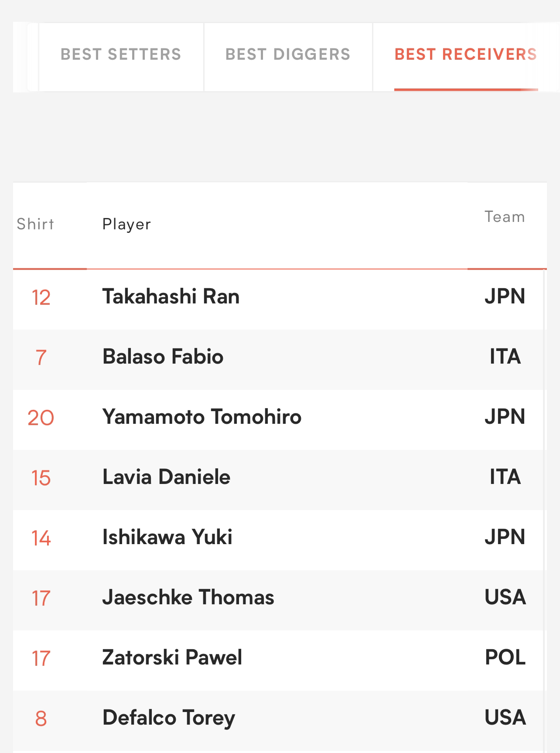
Task: Click JPN team for Takahashi Ran
Action: tap(505, 297)
